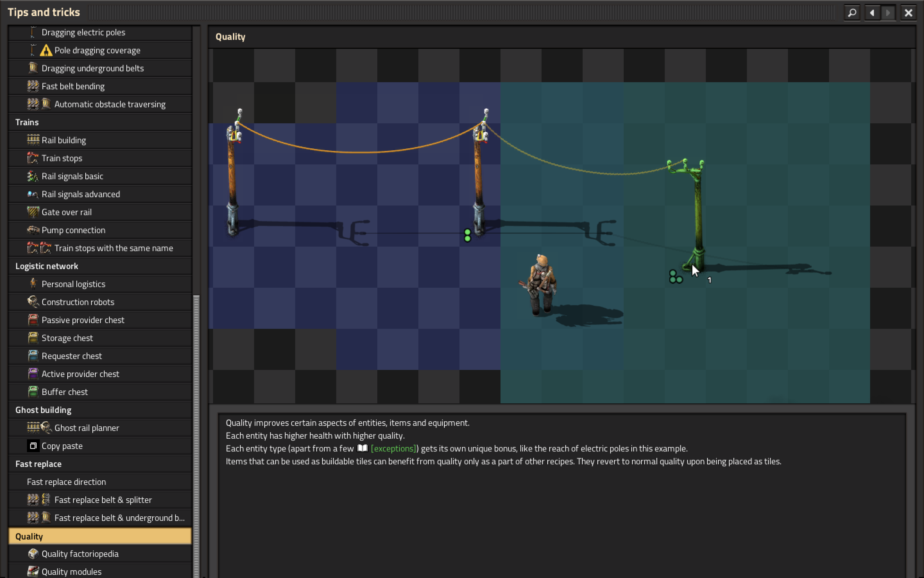The height and width of the screenshot is (578, 924).
Task: Open the Dragging electric poles tip
Action: point(100,32)
